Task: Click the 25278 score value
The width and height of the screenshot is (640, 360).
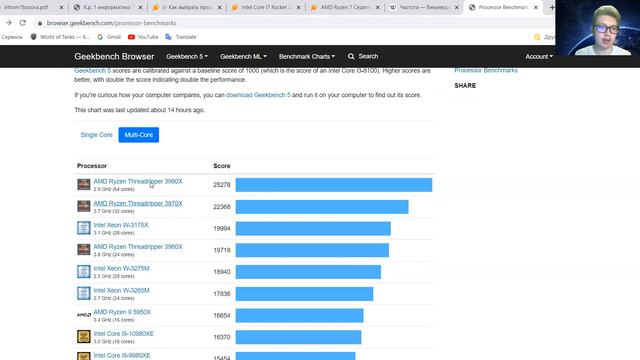Action: click(222, 185)
